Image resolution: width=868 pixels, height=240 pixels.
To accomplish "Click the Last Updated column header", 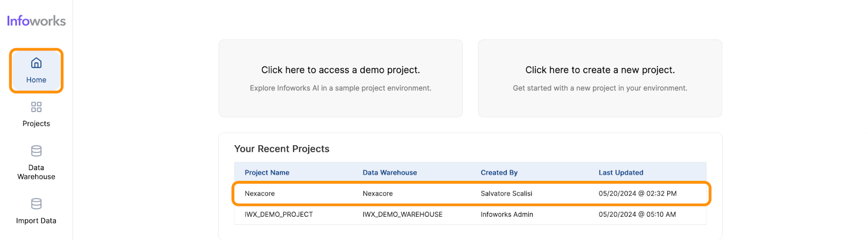I will point(621,173).
